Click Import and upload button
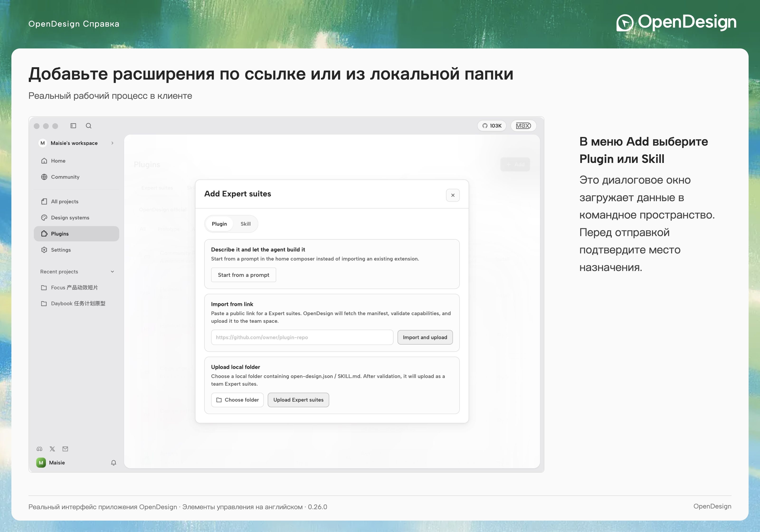Image resolution: width=760 pixels, height=532 pixels. tap(425, 337)
